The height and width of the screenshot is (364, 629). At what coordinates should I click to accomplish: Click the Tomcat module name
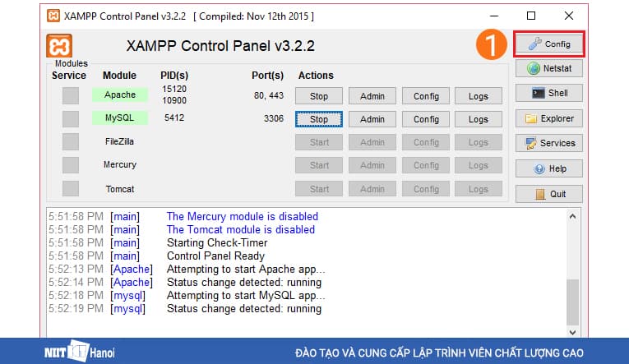120,189
